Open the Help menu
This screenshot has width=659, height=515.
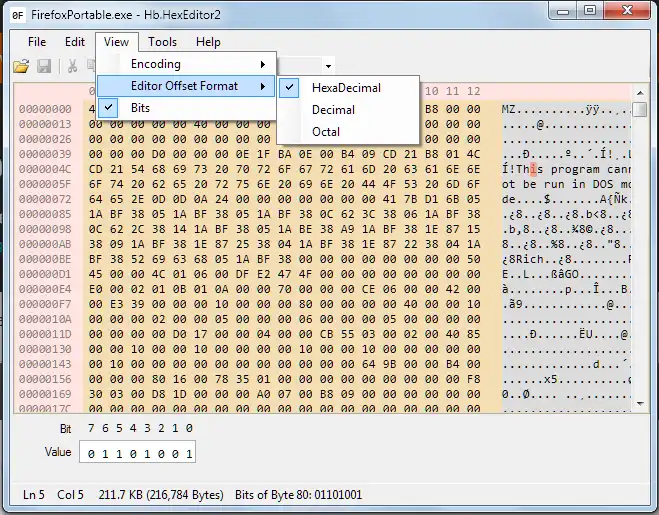coord(208,42)
